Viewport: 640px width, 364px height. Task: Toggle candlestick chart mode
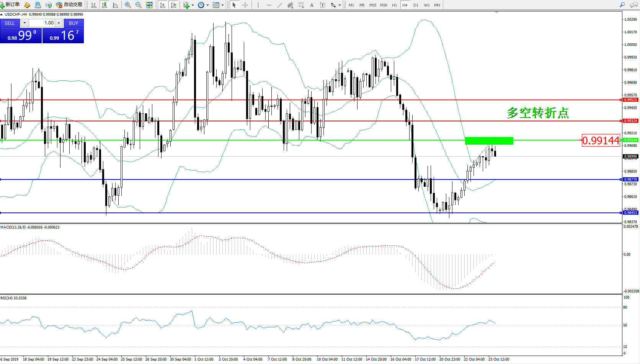(x=104, y=5)
